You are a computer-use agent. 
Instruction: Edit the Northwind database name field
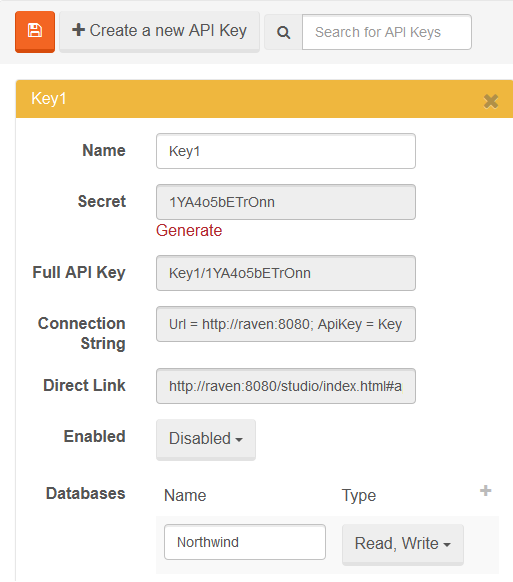245,542
